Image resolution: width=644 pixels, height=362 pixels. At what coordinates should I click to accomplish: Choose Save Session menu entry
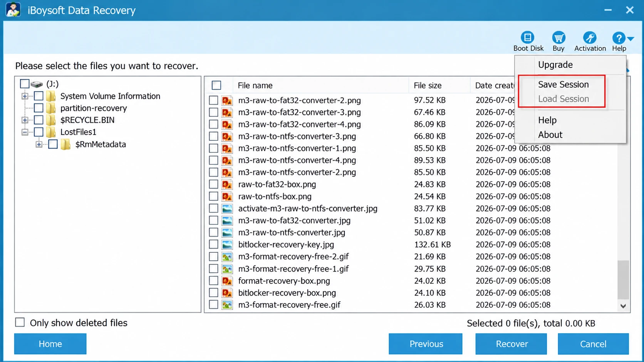[x=563, y=84]
